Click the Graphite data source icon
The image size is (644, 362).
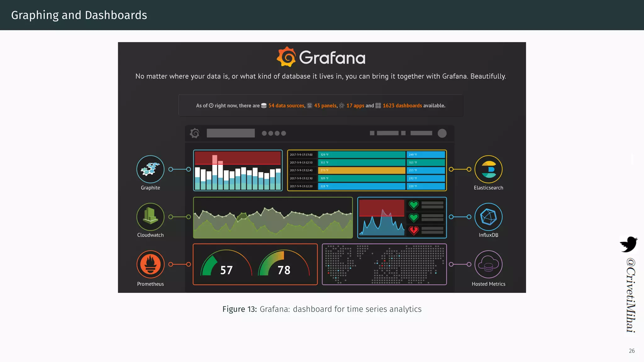point(150,169)
